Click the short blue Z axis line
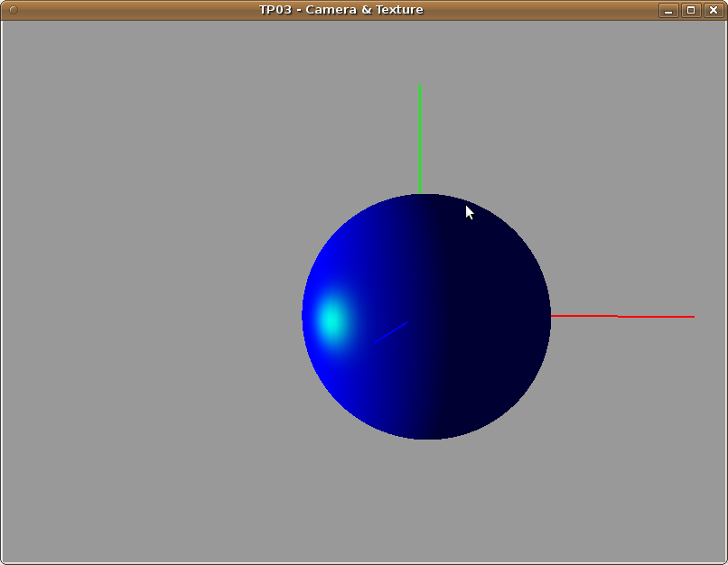This screenshot has height=565, width=728. (x=390, y=333)
